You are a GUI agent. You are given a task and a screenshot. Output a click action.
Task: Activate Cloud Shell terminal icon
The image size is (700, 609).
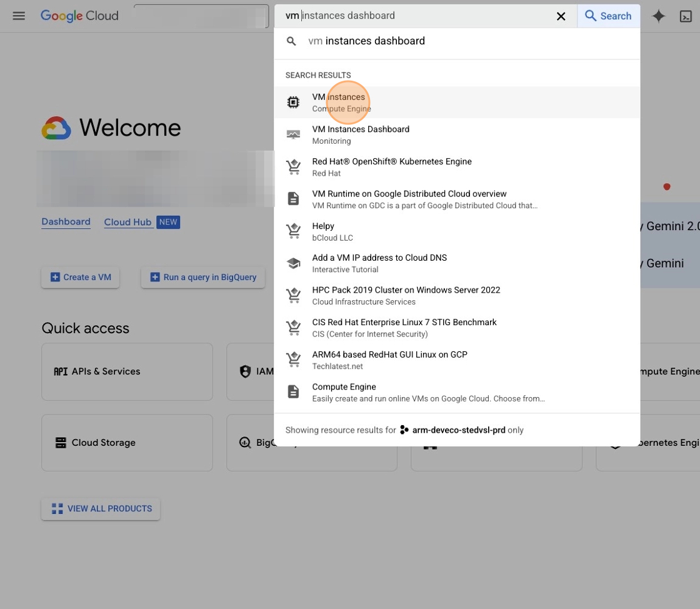pyautogui.click(x=686, y=16)
